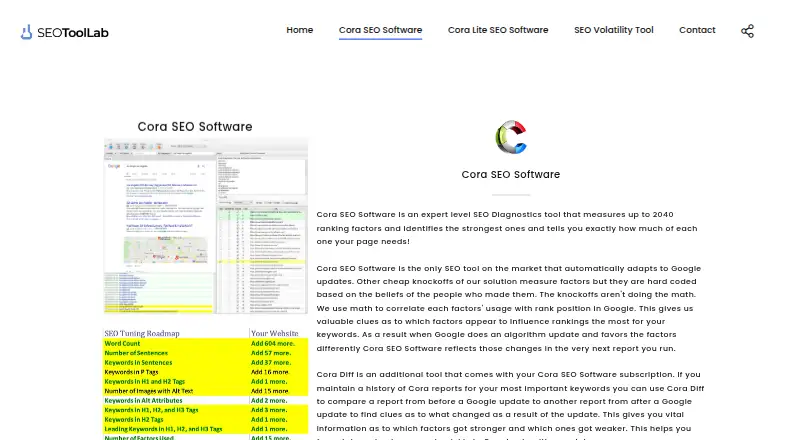Image resolution: width=800 pixels, height=440 pixels.
Task: Go to the Home menu item
Action: tap(299, 30)
